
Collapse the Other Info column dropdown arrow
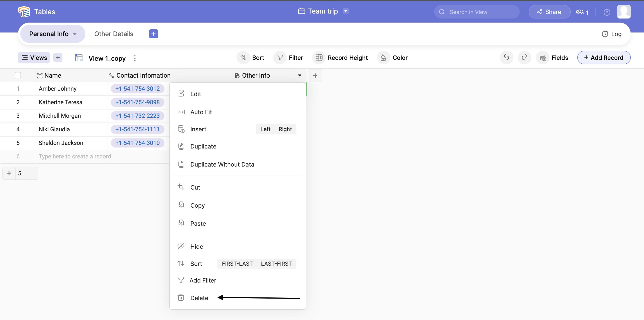300,75
